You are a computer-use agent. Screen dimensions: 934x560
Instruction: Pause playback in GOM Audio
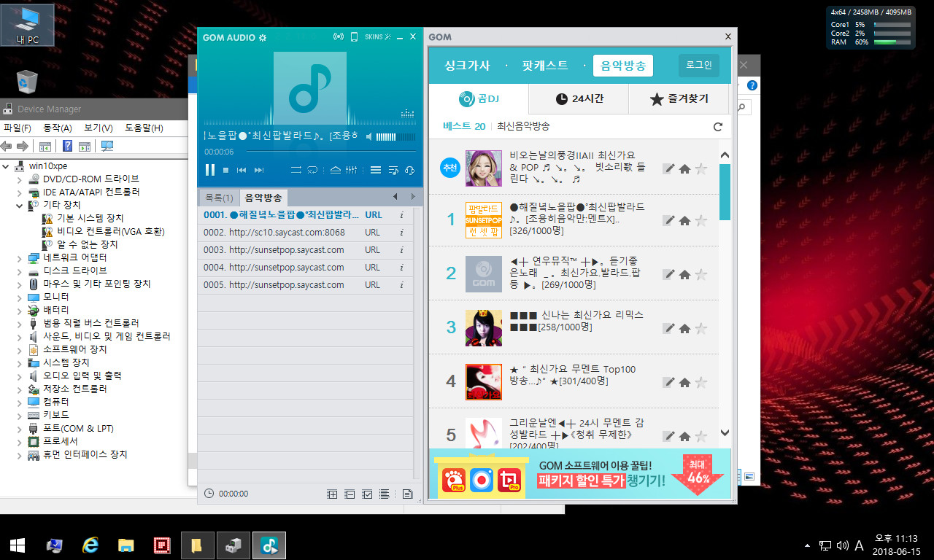point(210,170)
